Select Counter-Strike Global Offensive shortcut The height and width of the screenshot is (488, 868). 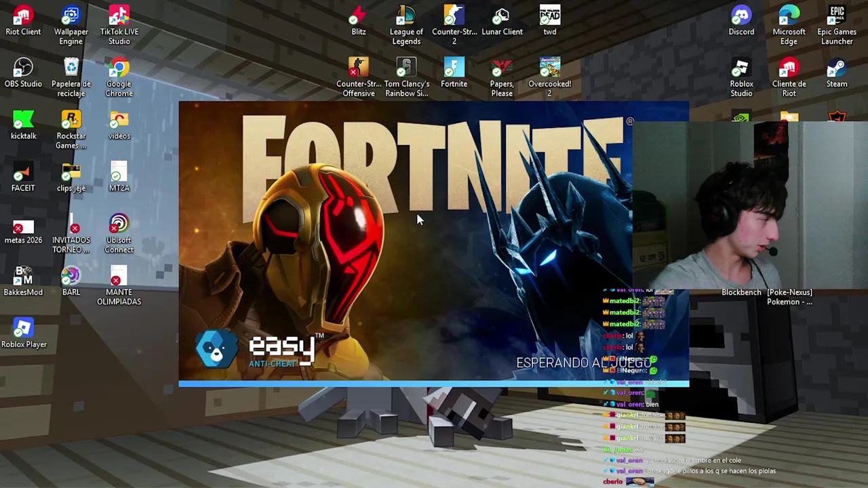pos(359,78)
